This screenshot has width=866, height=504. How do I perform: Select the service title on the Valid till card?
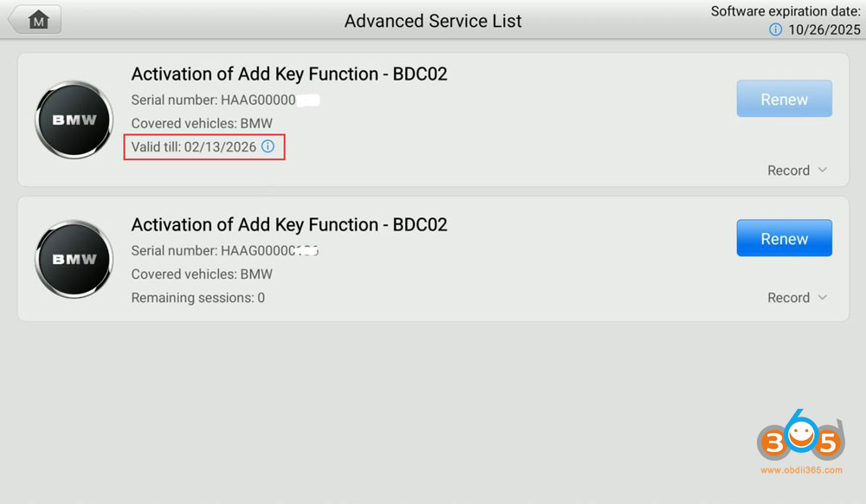pyautogui.click(x=289, y=74)
